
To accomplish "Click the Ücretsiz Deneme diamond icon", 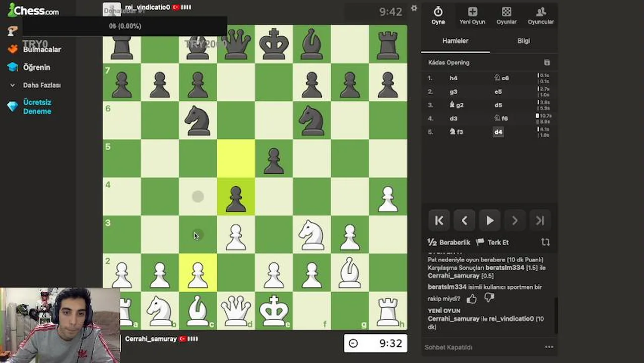I will [x=13, y=106].
